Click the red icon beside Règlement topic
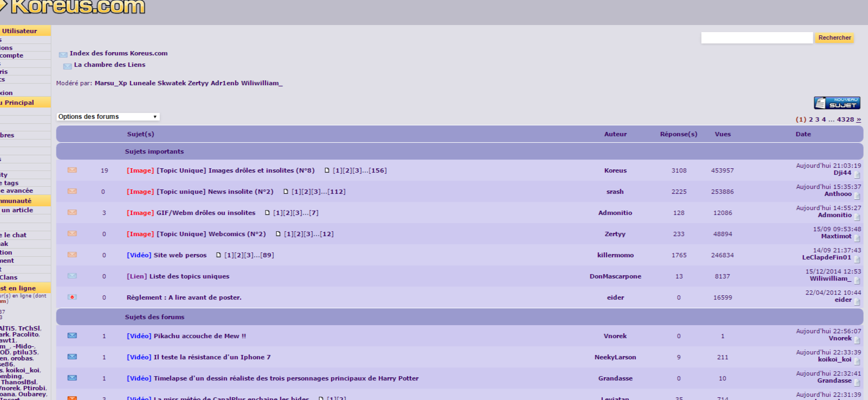This screenshot has height=400, width=868. point(72,297)
